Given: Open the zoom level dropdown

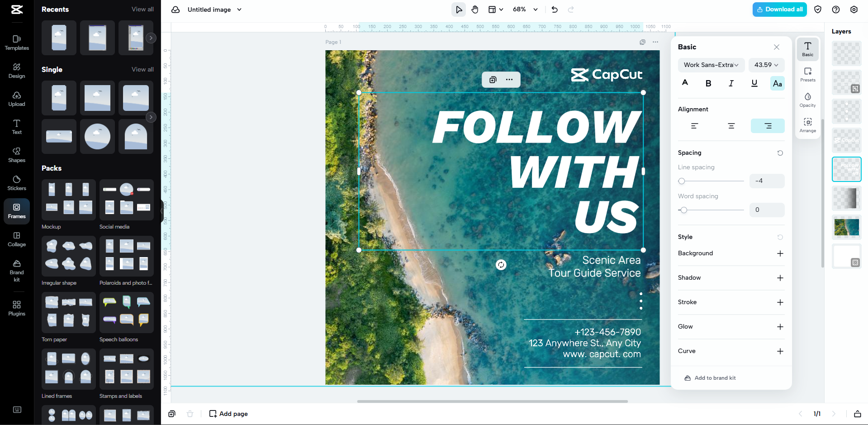Looking at the screenshot, I should [525, 9].
